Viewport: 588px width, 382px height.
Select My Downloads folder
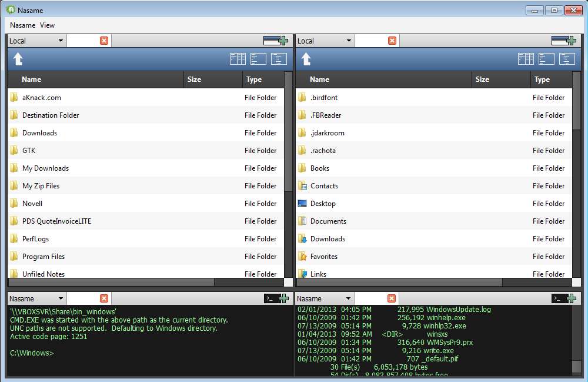tap(146, 168)
